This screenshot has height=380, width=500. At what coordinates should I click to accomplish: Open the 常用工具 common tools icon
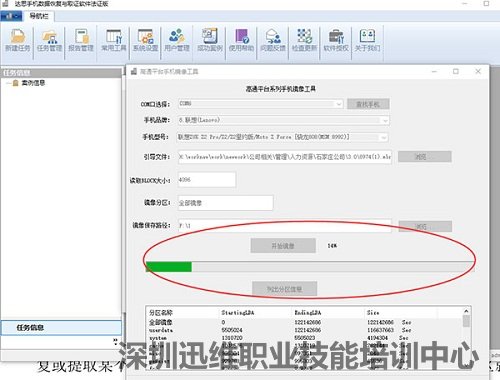click(x=114, y=41)
